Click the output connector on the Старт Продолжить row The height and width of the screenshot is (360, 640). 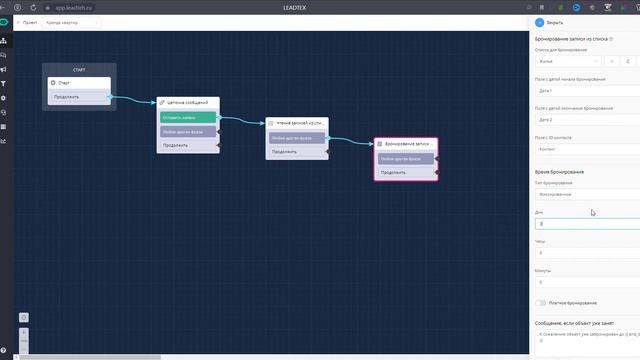pos(110,97)
